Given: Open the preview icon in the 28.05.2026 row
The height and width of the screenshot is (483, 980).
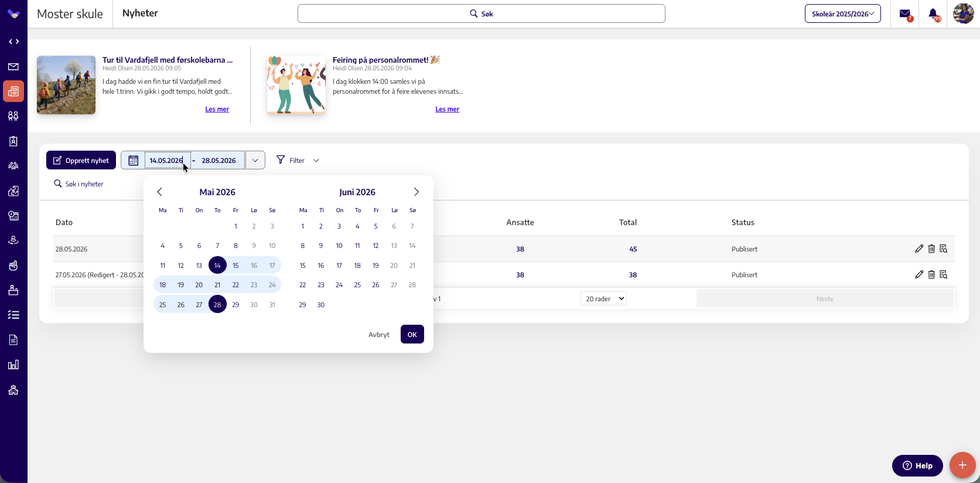Looking at the screenshot, I should (943, 249).
